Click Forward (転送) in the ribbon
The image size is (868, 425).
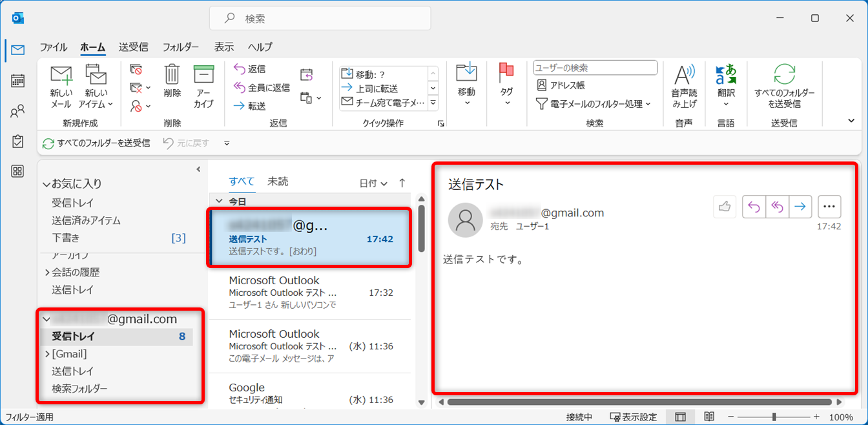point(250,106)
